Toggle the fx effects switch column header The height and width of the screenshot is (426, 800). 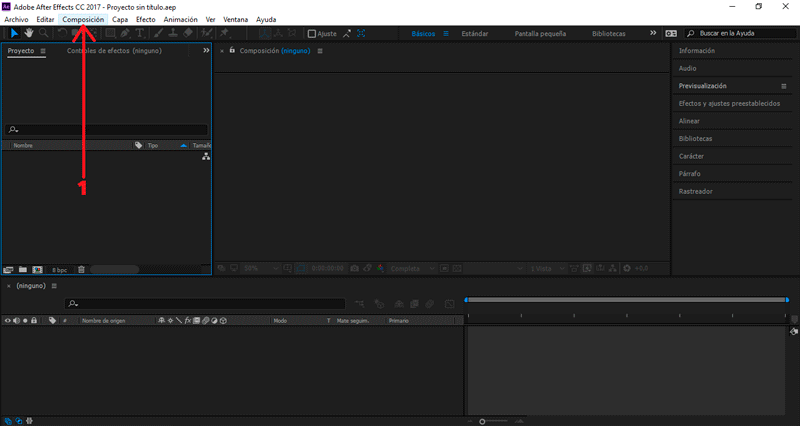click(x=188, y=320)
